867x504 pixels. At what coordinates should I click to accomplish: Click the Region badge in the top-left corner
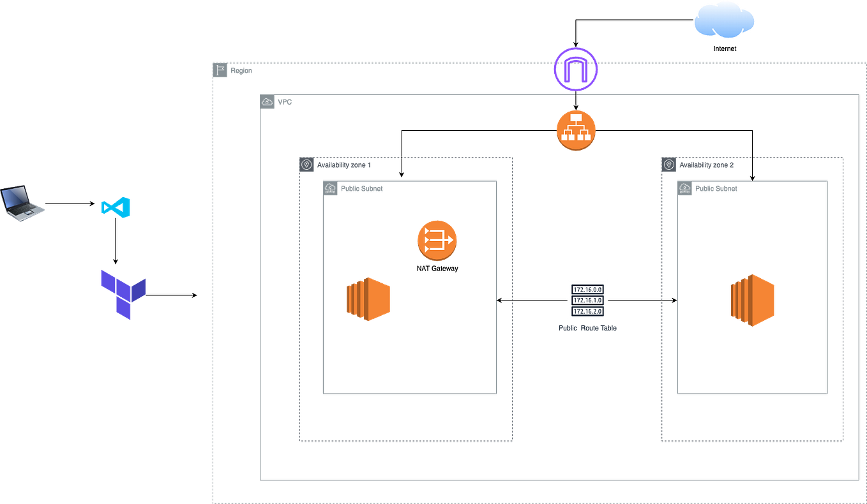point(220,70)
